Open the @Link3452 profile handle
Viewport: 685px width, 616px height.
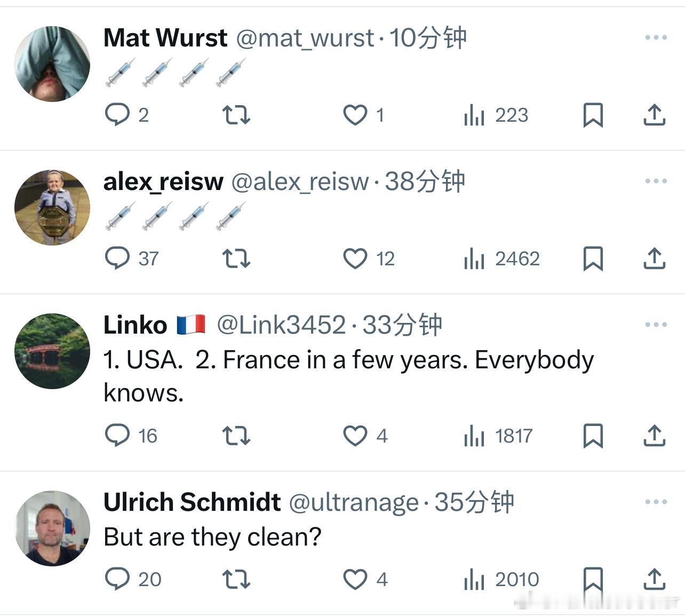[x=281, y=325]
